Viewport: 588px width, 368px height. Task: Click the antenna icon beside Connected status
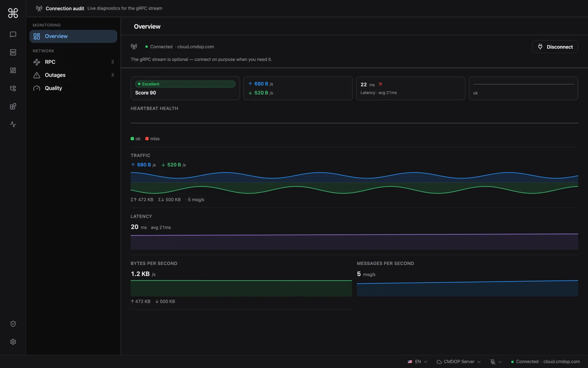134,47
